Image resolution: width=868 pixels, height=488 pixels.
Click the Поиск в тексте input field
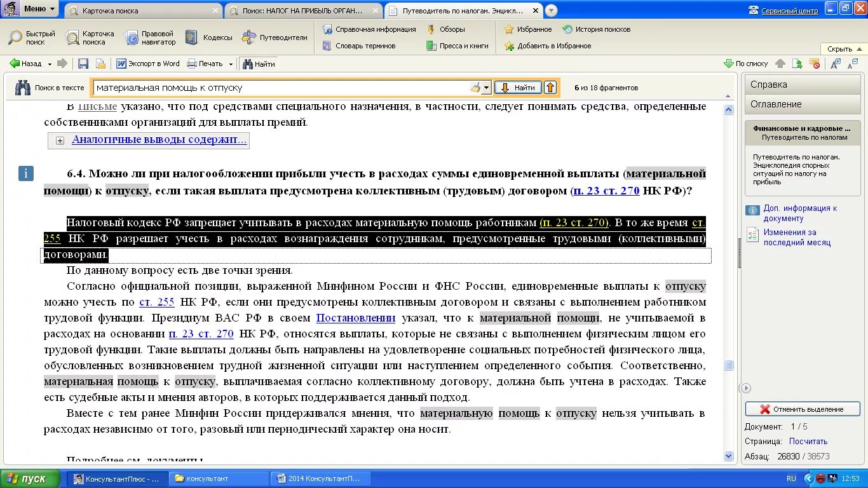coord(282,88)
